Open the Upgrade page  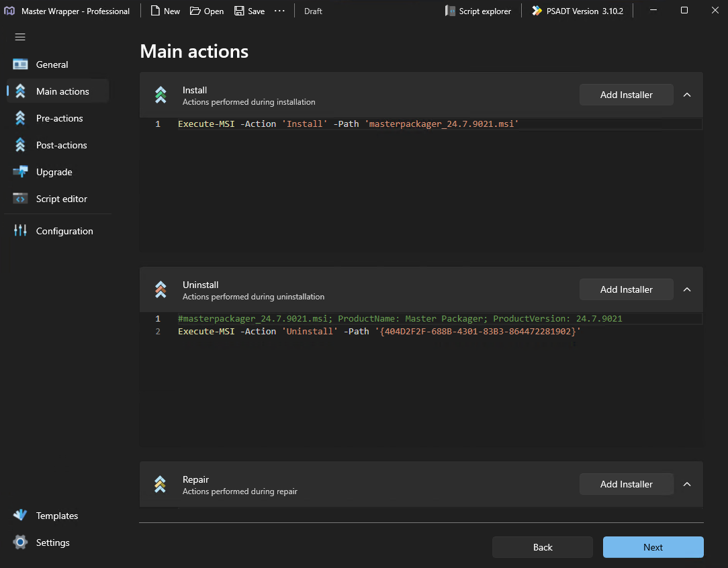point(58,172)
